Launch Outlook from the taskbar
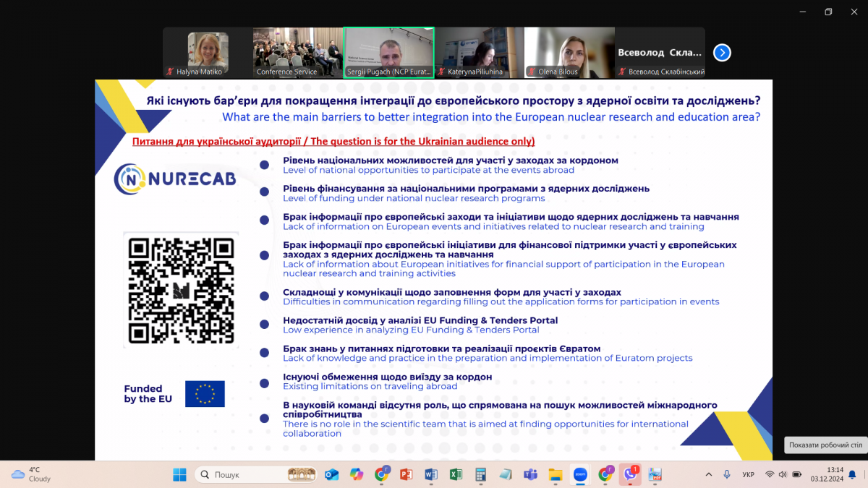This screenshot has width=868, height=488. click(331, 475)
